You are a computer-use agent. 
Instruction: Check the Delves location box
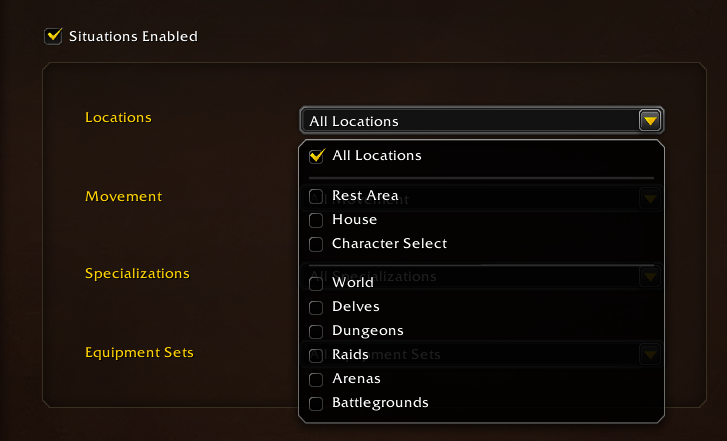pos(316,307)
